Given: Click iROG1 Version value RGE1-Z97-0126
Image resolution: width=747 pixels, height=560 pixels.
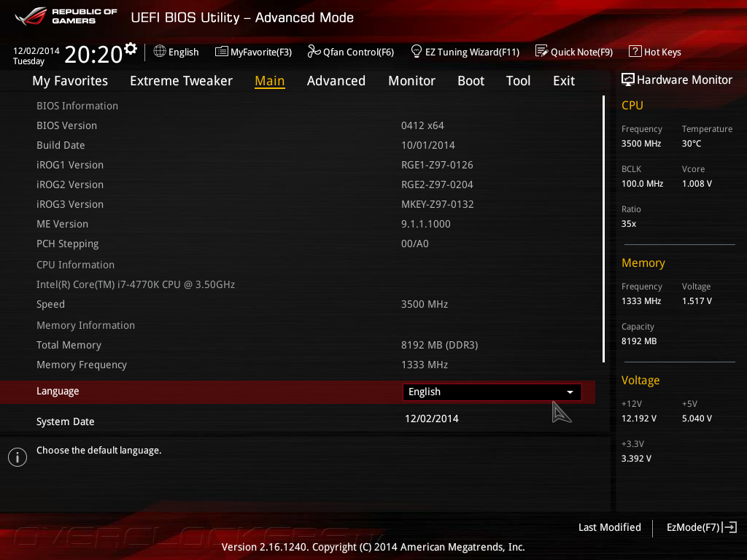Looking at the screenshot, I should coord(437,165).
